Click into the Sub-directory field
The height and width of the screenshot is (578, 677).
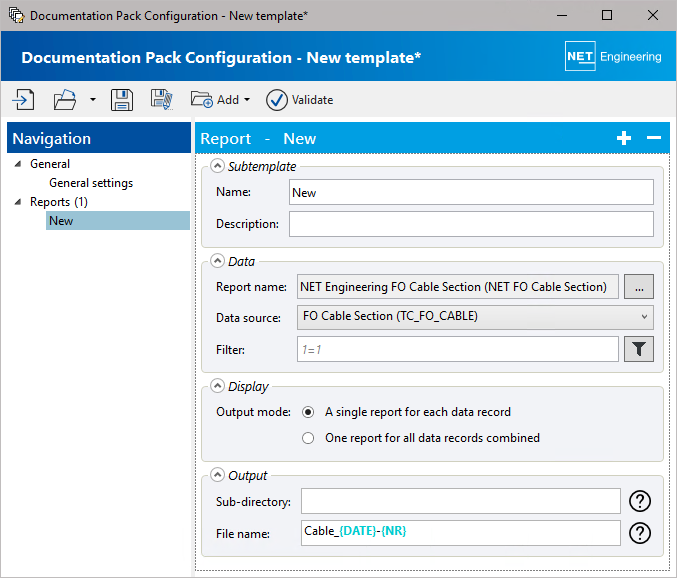coord(461,501)
